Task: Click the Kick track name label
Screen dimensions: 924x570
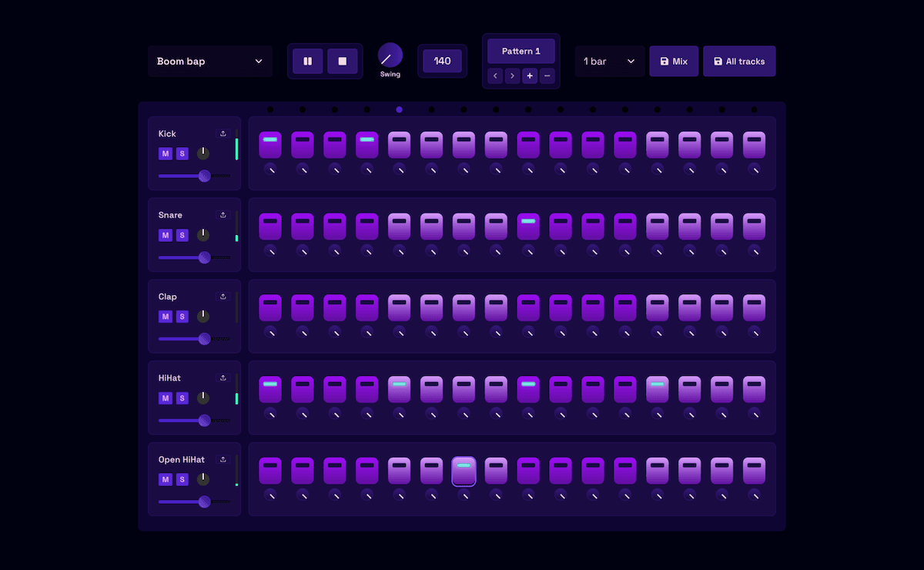Action: [167, 133]
